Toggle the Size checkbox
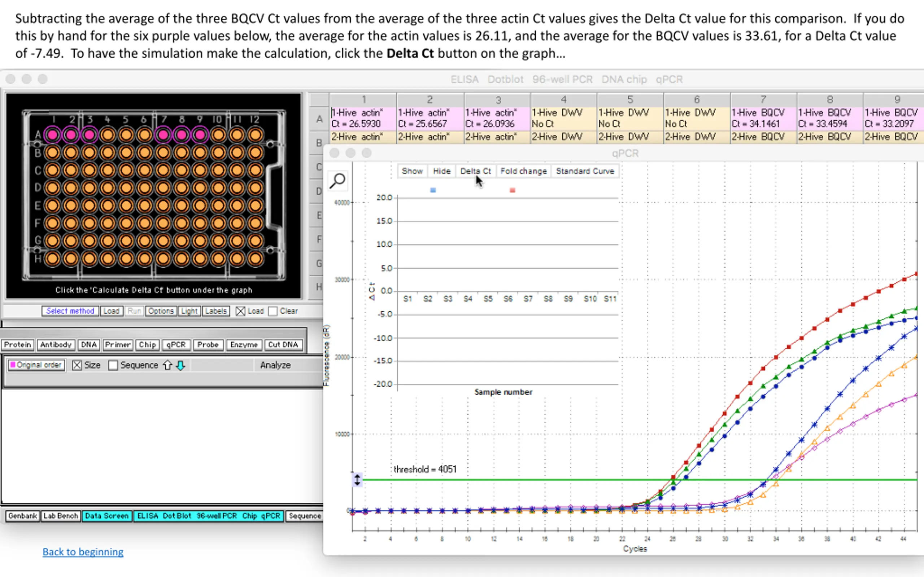 tap(77, 365)
